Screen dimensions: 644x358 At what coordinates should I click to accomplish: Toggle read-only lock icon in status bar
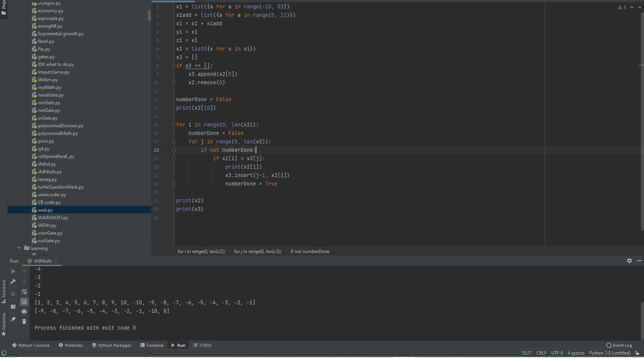pyautogui.click(x=637, y=353)
